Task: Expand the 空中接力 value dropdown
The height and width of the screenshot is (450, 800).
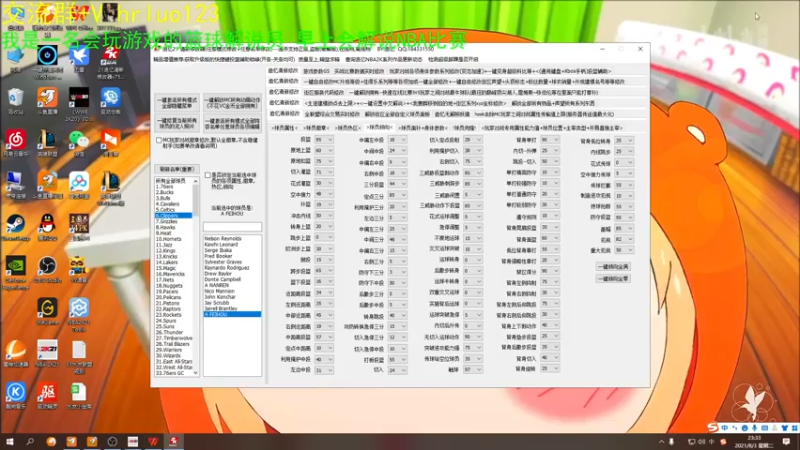Action: pos(323,194)
